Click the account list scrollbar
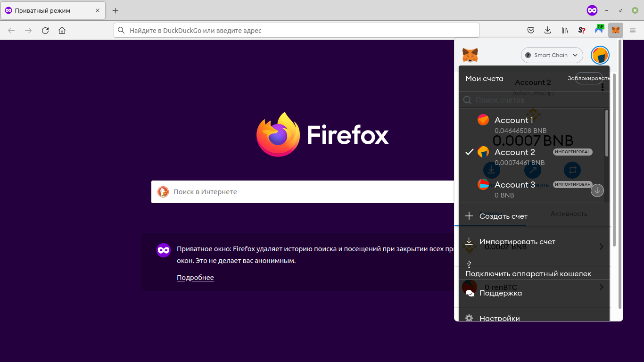 pos(607,133)
